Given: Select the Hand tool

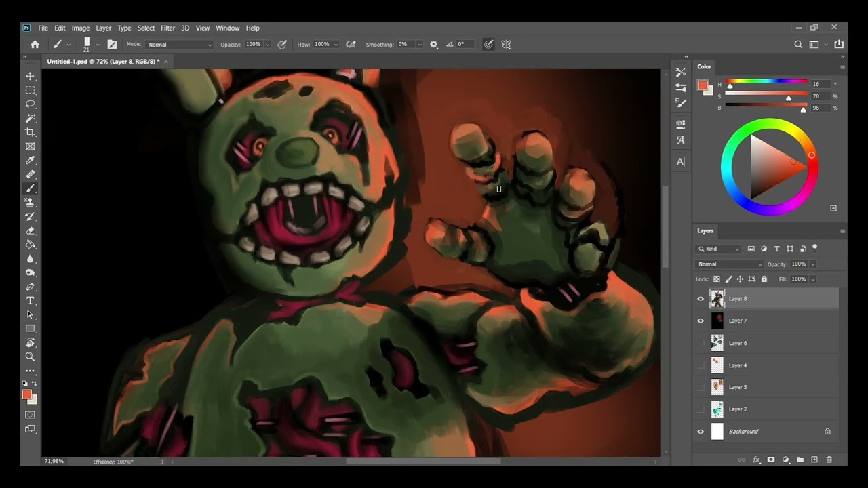Looking at the screenshot, I should coord(31,343).
